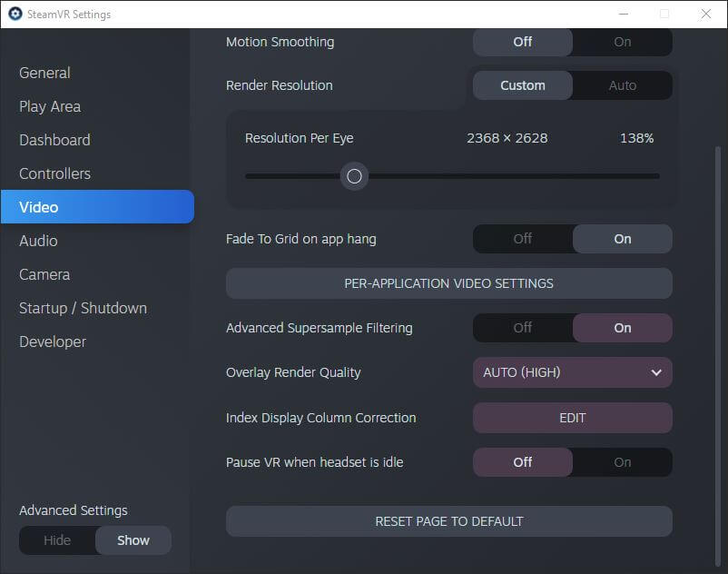This screenshot has height=574, width=728.
Task: Click the settings page vertical scrollbar
Action: point(718,356)
